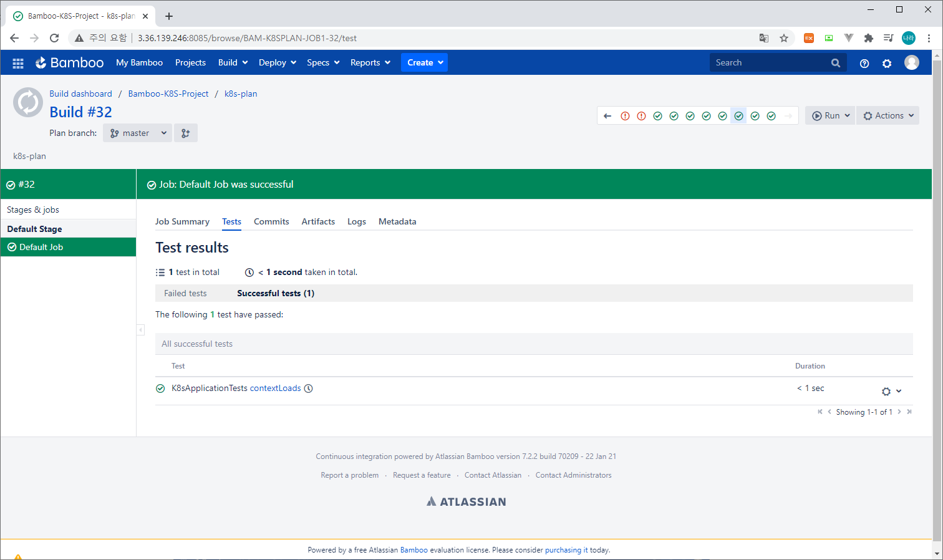Image resolution: width=943 pixels, height=560 pixels.
Task: Open the help question mark icon
Action: click(x=864, y=63)
